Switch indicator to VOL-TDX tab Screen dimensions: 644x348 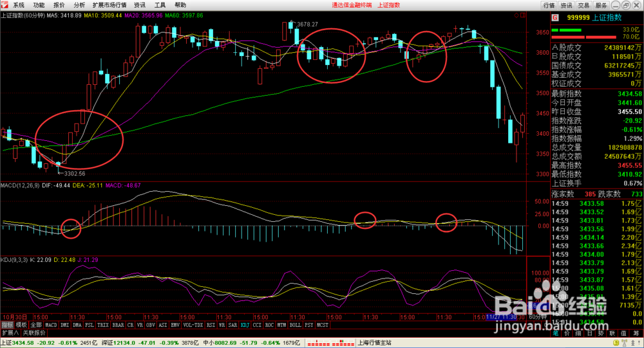click(193, 325)
